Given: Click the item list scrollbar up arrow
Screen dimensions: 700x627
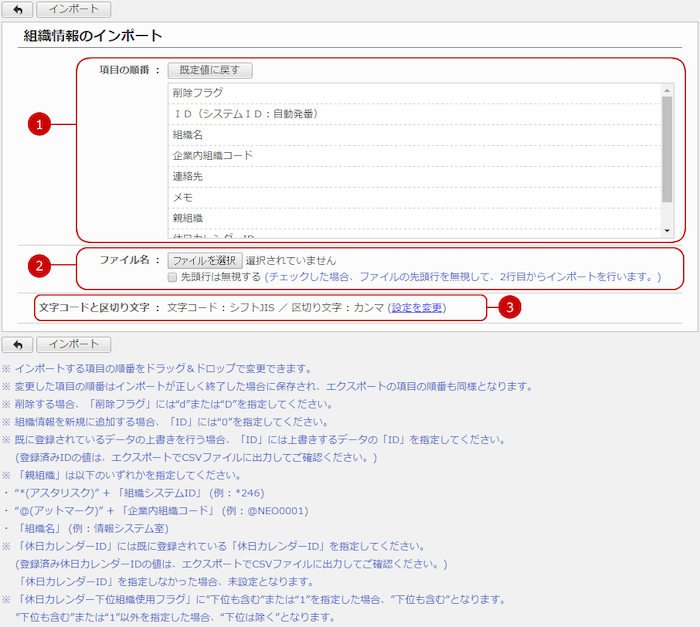Looking at the screenshot, I should (x=667, y=90).
